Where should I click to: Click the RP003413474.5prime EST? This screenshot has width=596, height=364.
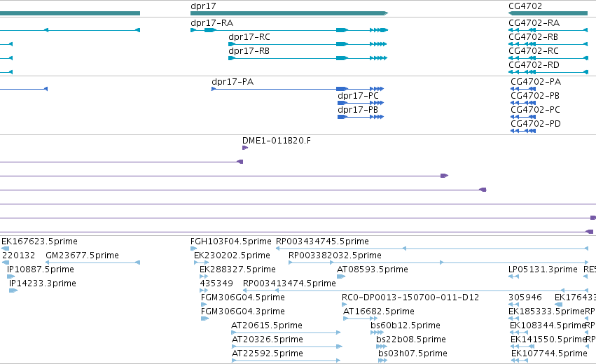(415, 290)
